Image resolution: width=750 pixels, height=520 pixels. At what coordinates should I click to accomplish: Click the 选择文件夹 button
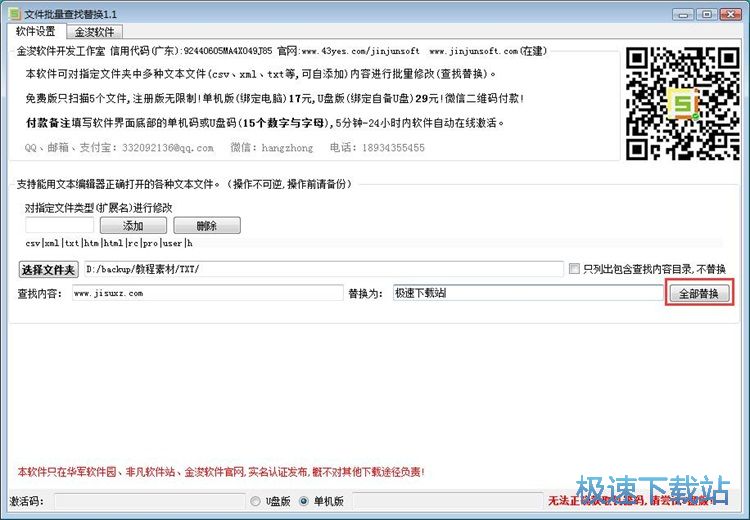point(48,270)
